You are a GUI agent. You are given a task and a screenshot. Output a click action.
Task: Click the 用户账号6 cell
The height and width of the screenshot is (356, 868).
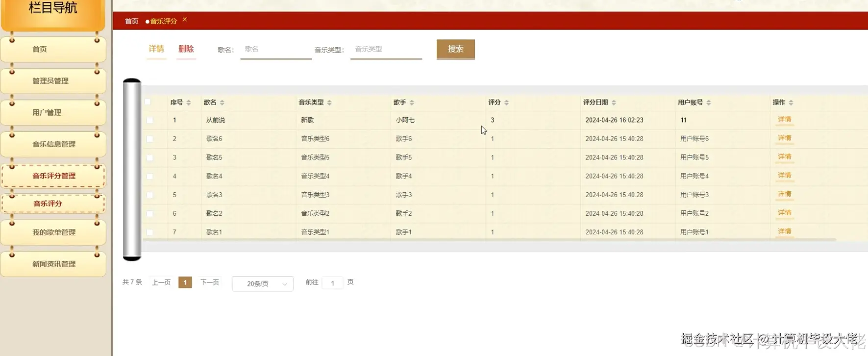point(694,139)
